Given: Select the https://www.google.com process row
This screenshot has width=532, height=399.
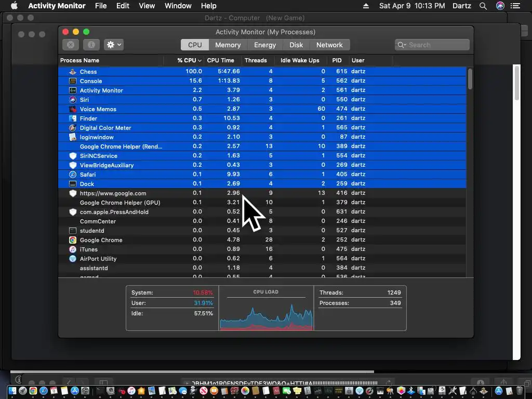Looking at the screenshot, I should click(262, 193).
